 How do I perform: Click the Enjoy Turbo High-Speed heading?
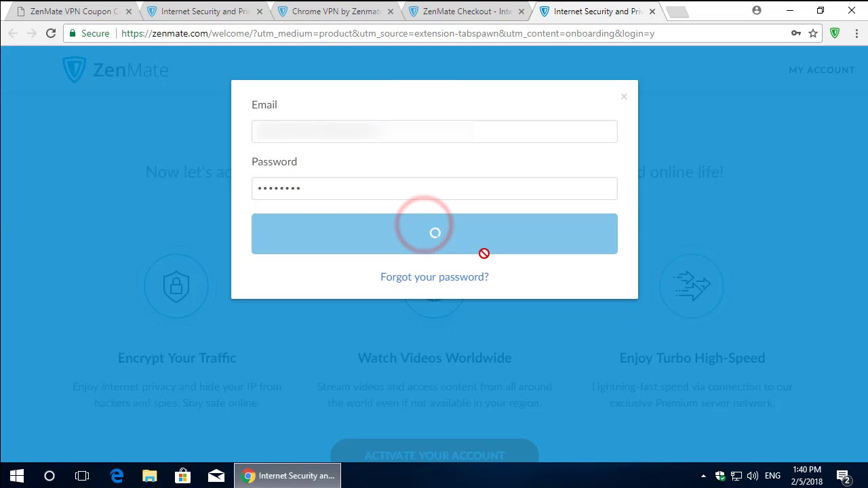(x=692, y=358)
